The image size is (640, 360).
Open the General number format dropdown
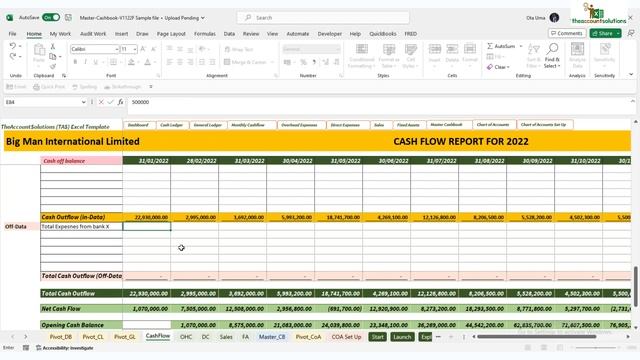[x=338, y=49]
